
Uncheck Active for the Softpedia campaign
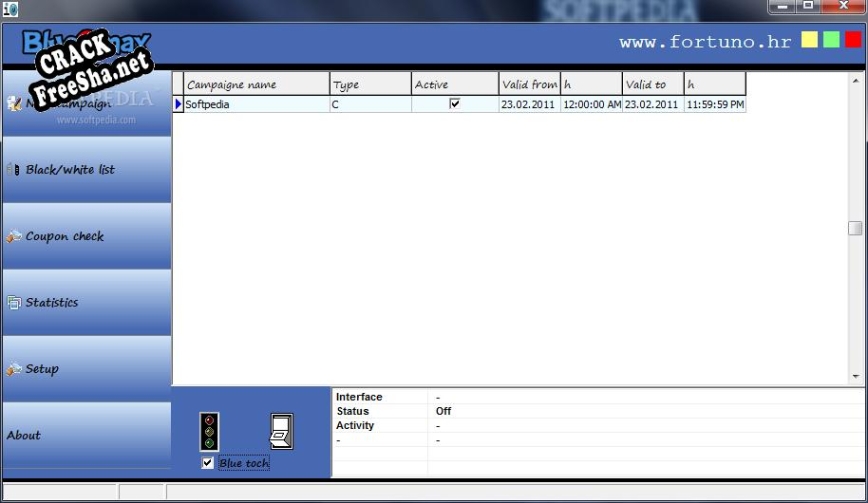pyautogui.click(x=455, y=104)
